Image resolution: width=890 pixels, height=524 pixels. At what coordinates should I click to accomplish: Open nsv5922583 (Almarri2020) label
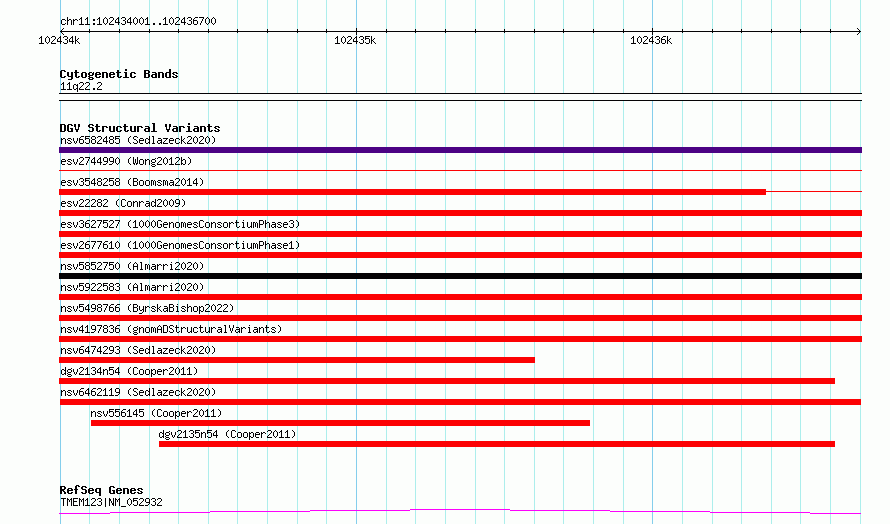click(132, 287)
